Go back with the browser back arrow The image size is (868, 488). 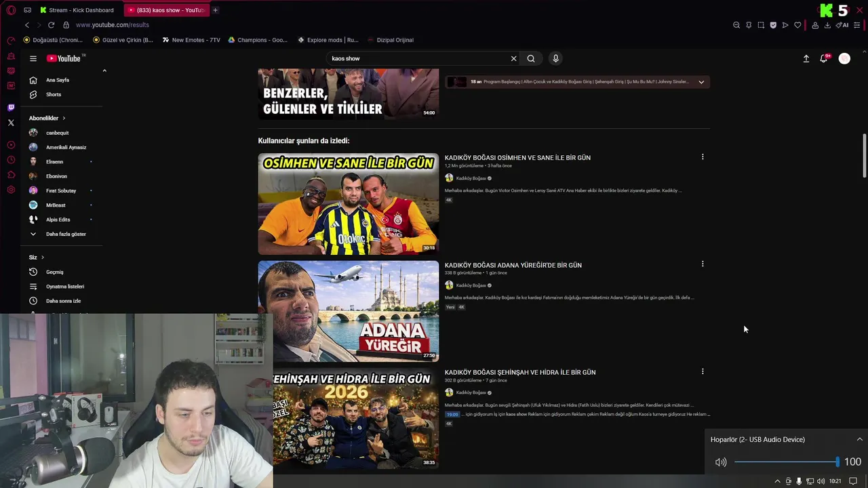point(27,25)
